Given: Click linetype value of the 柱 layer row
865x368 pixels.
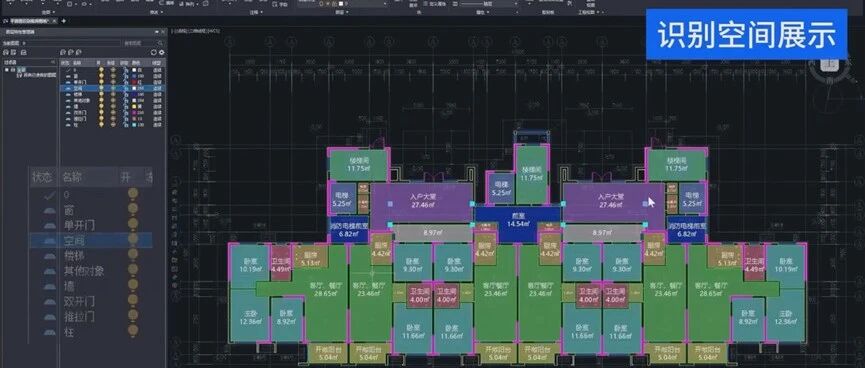Looking at the screenshot, I should [x=157, y=125].
